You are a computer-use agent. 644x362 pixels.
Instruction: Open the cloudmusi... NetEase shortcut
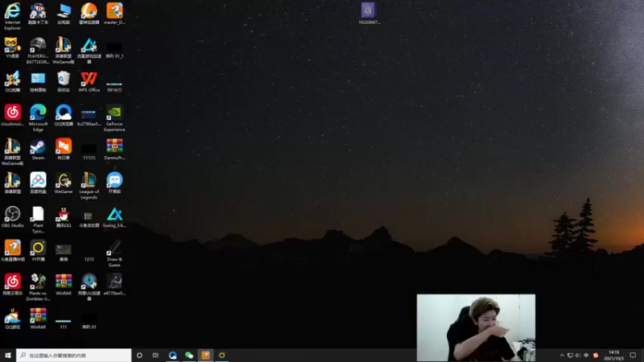pyautogui.click(x=12, y=115)
